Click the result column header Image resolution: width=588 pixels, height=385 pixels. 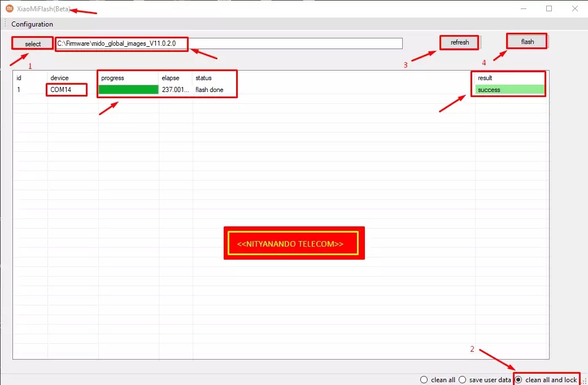tap(485, 78)
